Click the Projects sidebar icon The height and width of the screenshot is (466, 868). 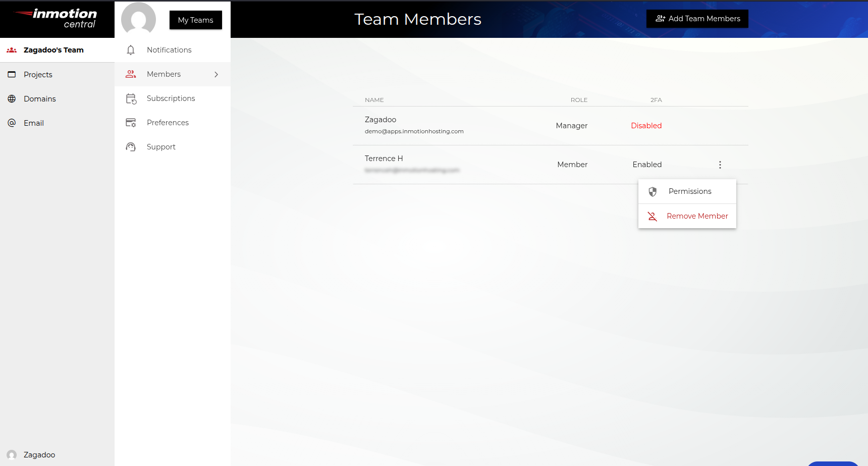click(x=12, y=74)
